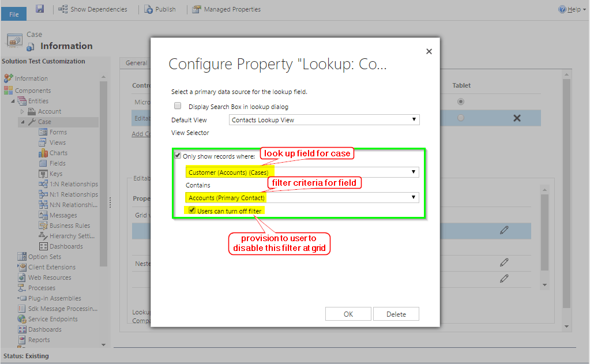Open the Customer (Accounts) (Cases) dropdown

[x=413, y=171]
